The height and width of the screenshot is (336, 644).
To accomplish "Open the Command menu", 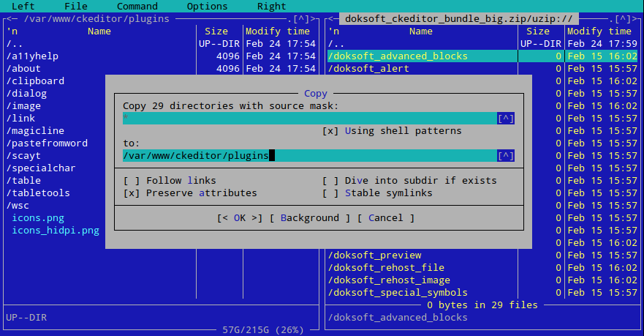I will (137, 6).
